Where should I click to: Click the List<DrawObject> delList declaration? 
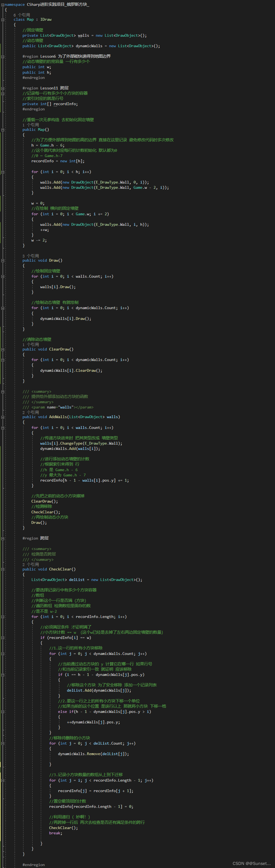pyautogui.click(x=87, y=580)
